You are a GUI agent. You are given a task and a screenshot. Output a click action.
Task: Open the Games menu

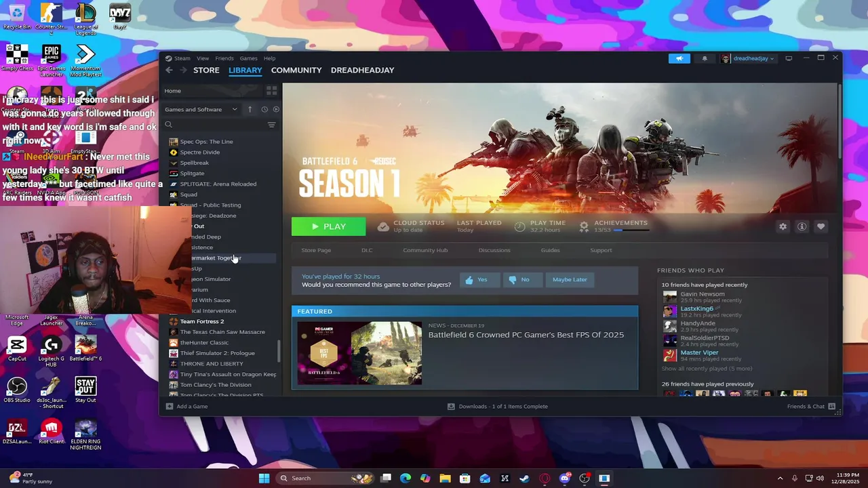coord(249,58)
